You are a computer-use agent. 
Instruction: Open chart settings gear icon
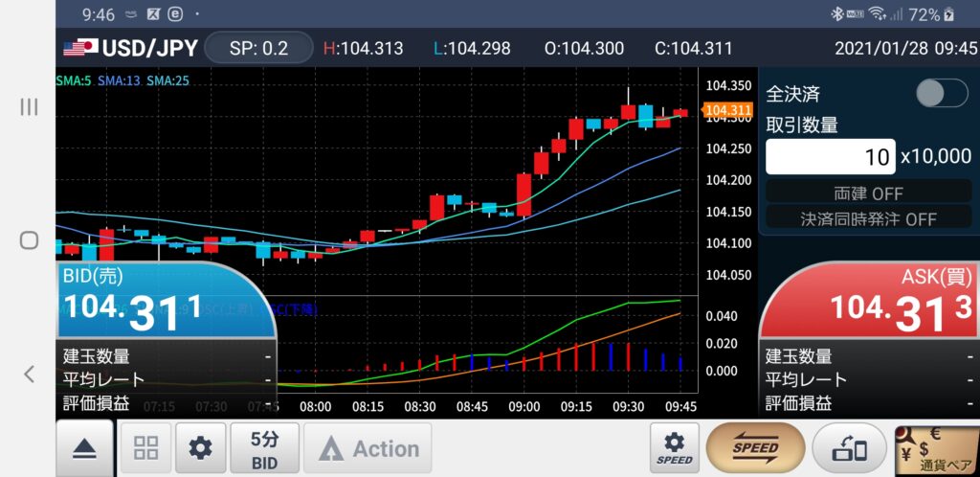[201, 448]
